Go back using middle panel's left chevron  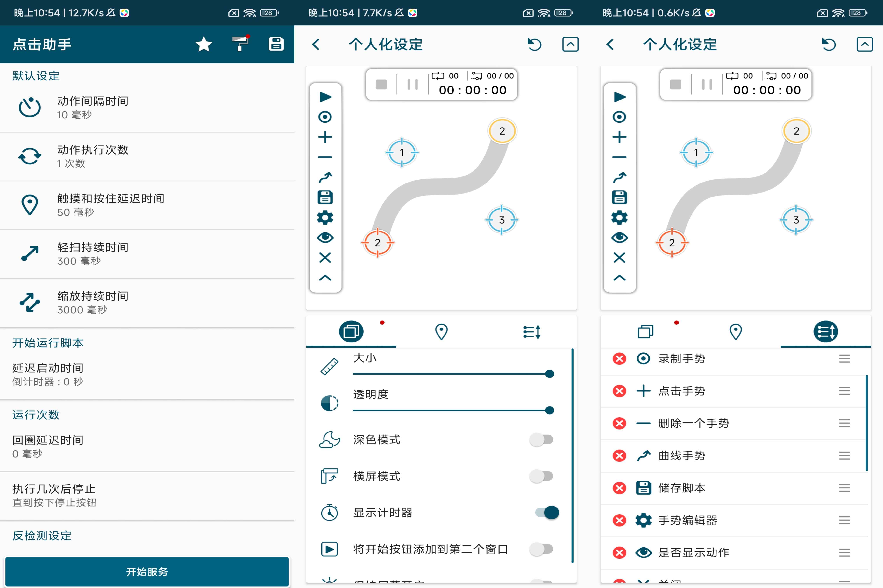coord(316,44)
